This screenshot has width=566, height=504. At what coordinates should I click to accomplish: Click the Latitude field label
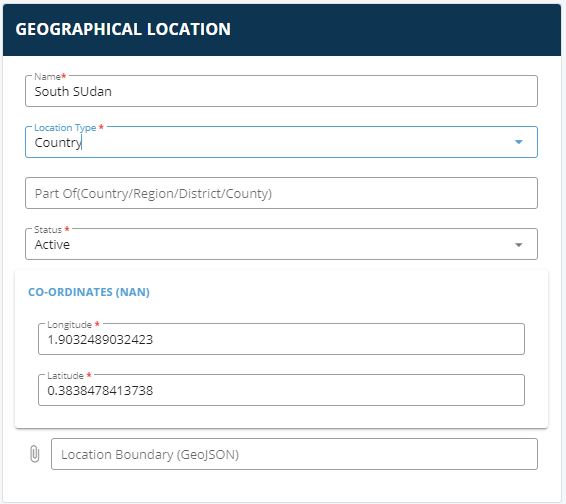(x=65, y=375)
